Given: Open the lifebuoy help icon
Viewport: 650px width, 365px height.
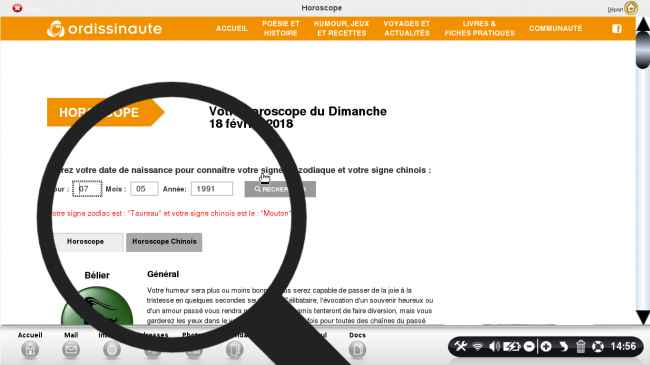Looking at the screenshot, I should pyautogui.click(x=598, y=346).
